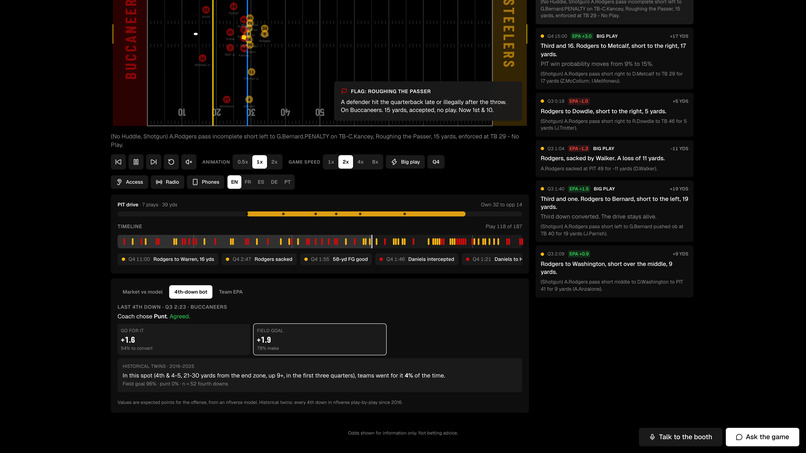Image resolution: width=806 pixels, height=453 pixels.
Task: Select 2x game speed
Action: coord(345,162)
